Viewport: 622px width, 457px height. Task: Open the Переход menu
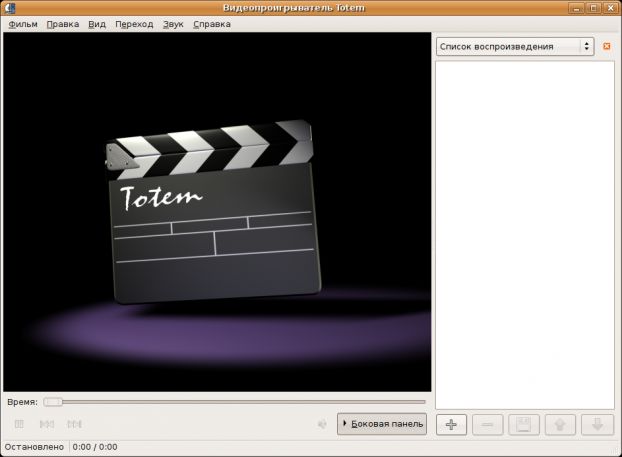pos(134,23)
